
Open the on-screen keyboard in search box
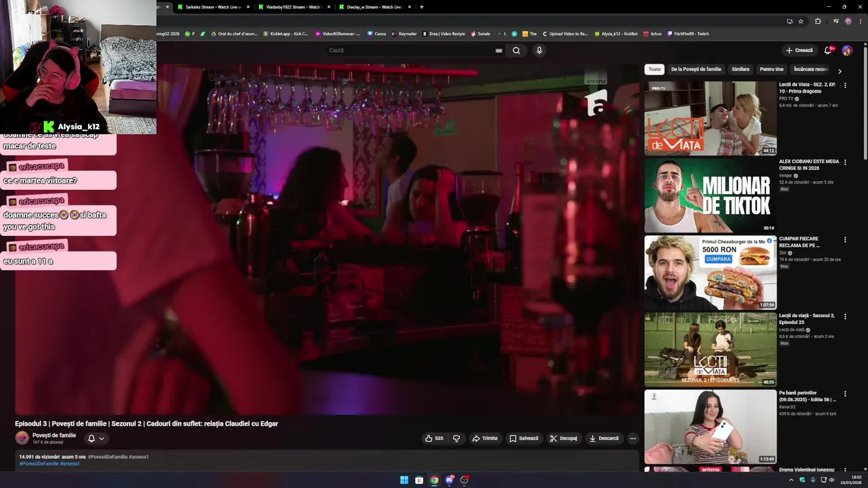pos(498,50)
